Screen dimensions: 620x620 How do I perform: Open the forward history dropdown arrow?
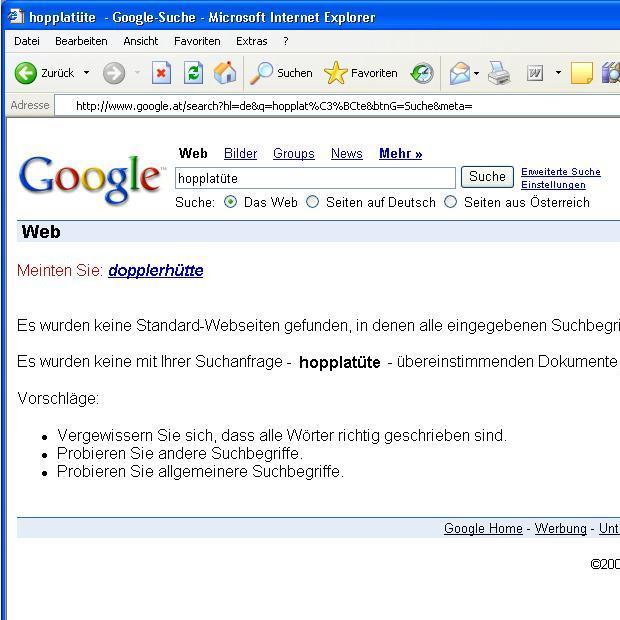137,73
